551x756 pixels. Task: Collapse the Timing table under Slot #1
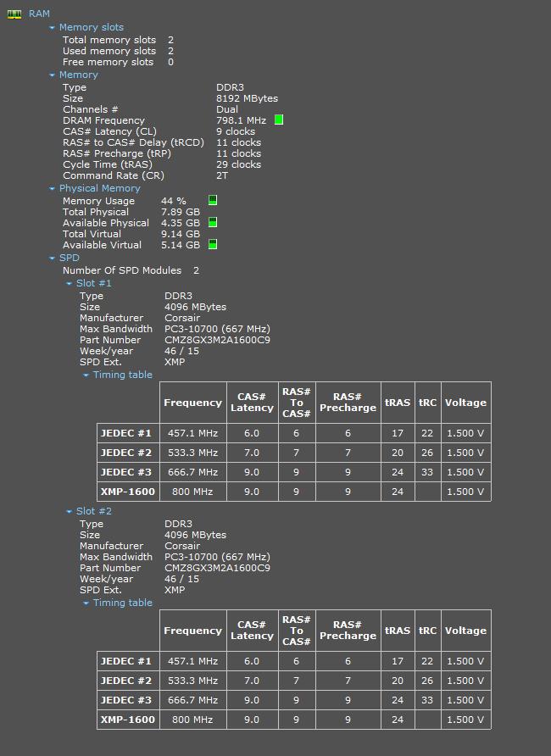click(86, 375)
